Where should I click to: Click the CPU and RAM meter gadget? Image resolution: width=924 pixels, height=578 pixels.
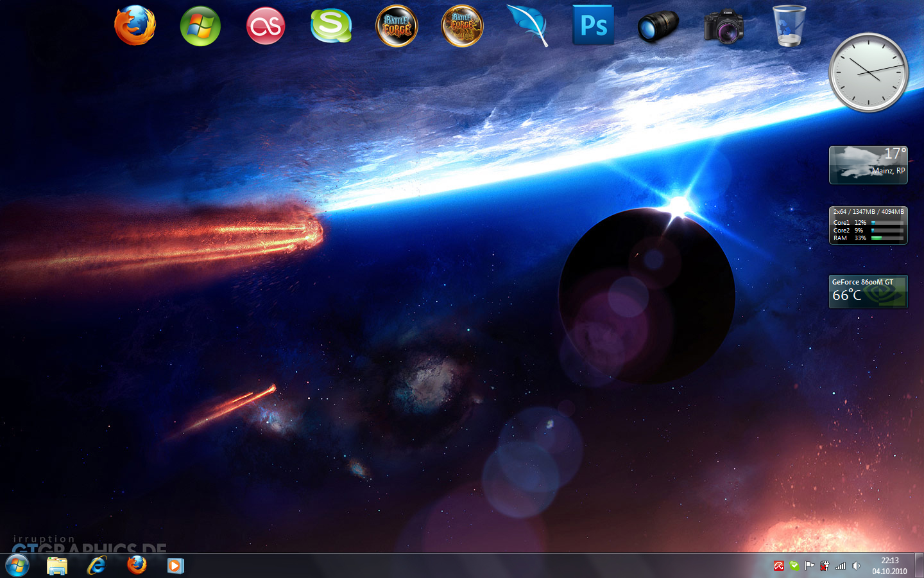tap(868, 225)
